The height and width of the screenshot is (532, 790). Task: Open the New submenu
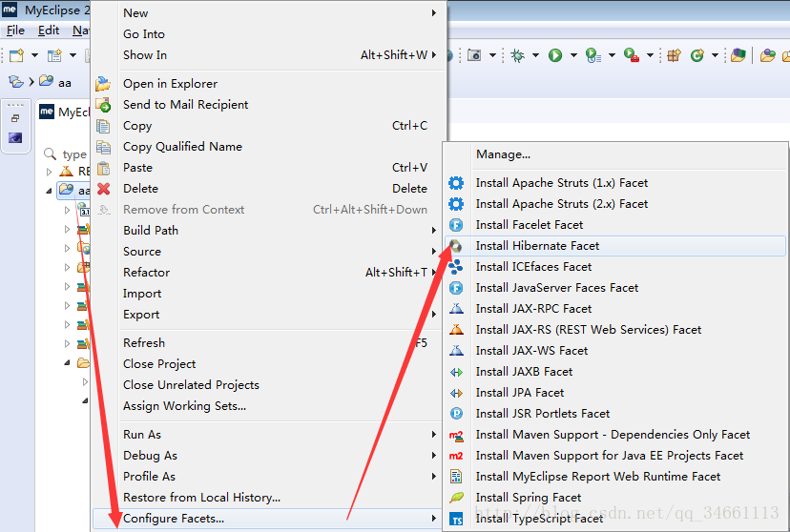(x=267, y=13)
